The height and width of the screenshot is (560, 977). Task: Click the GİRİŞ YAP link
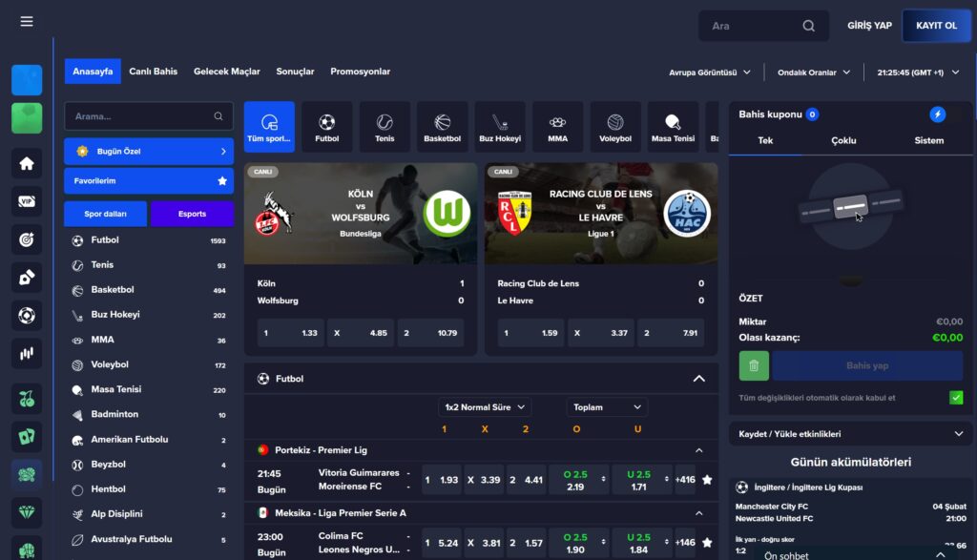[x=869, y=26]
